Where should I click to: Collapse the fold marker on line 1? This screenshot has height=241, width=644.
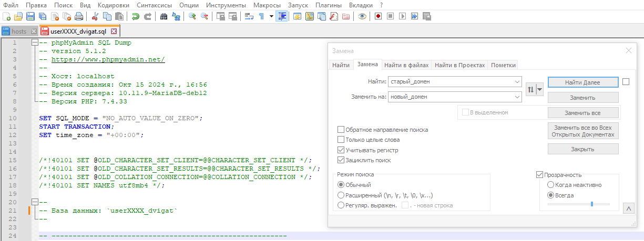tap(35, 43)
